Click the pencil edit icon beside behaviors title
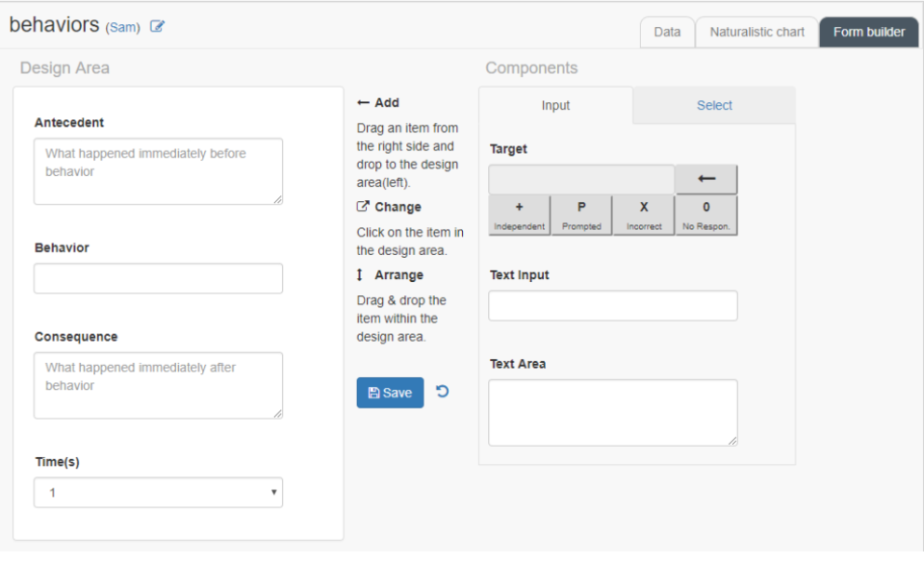The image size is (924, 564). [157, 26]
